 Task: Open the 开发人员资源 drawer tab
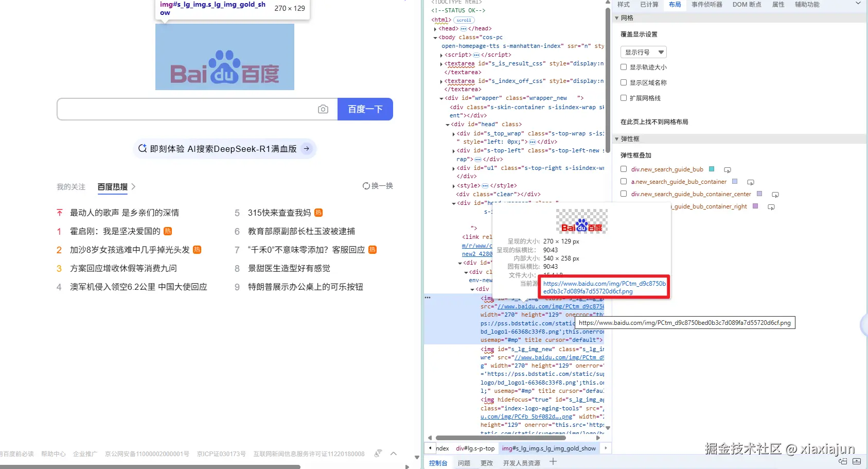point(522,463)
